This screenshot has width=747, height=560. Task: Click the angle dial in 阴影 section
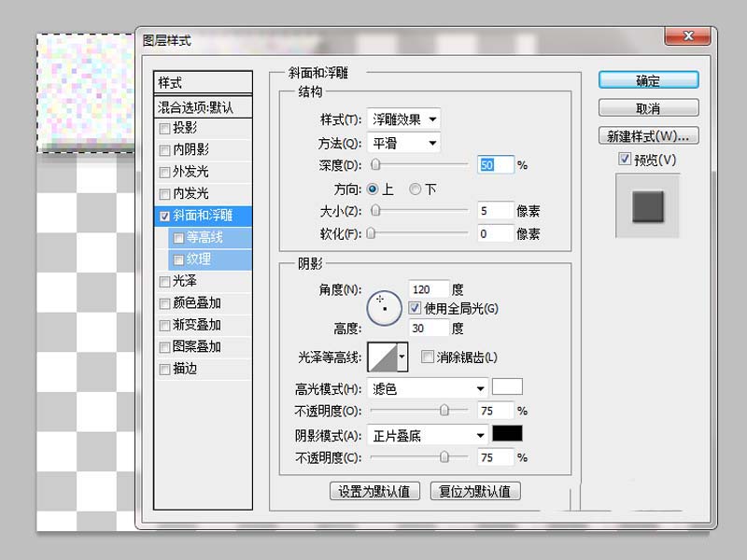click(382, 306)
